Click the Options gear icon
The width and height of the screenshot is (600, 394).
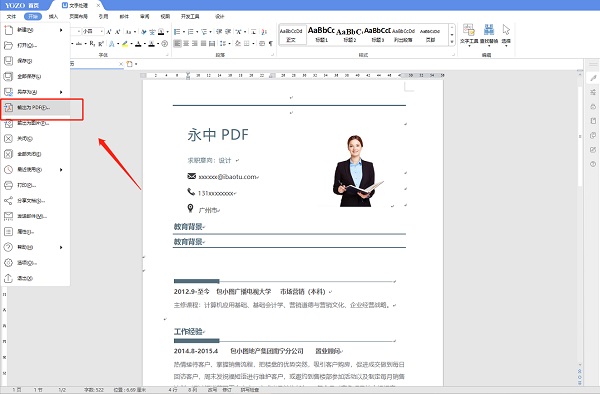click(x=8, y=263)
